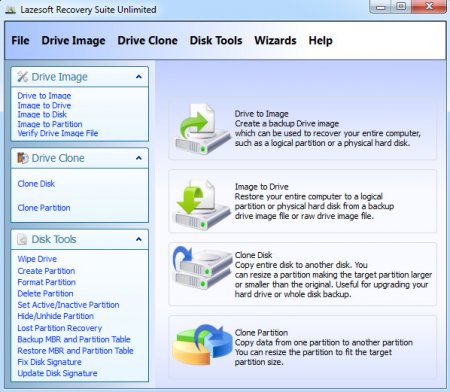
Task: Start Lost Partition Recovery link
Action: tap(60, 328)
